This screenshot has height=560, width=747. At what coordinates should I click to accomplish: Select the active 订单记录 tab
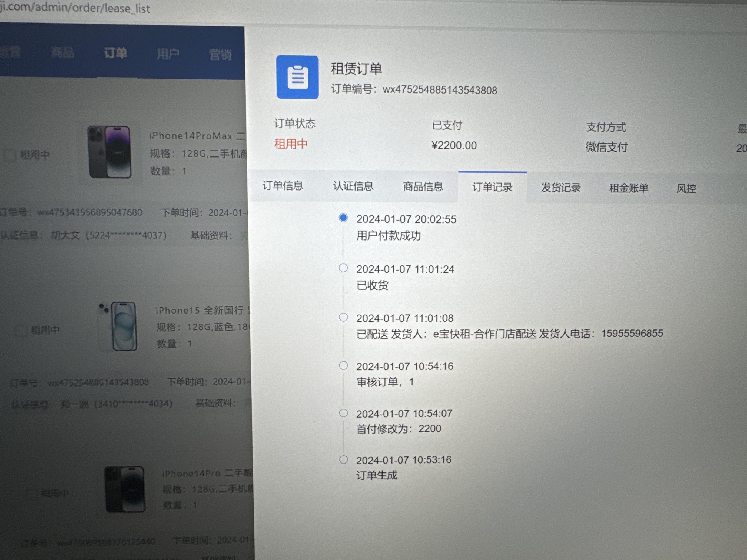pyautogui.click(x=492, y=187)
